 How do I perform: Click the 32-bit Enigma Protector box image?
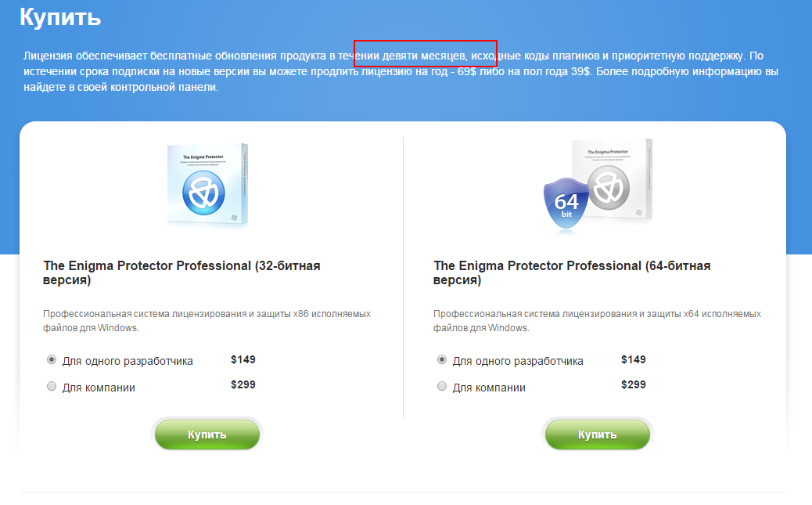click(207, 184)
